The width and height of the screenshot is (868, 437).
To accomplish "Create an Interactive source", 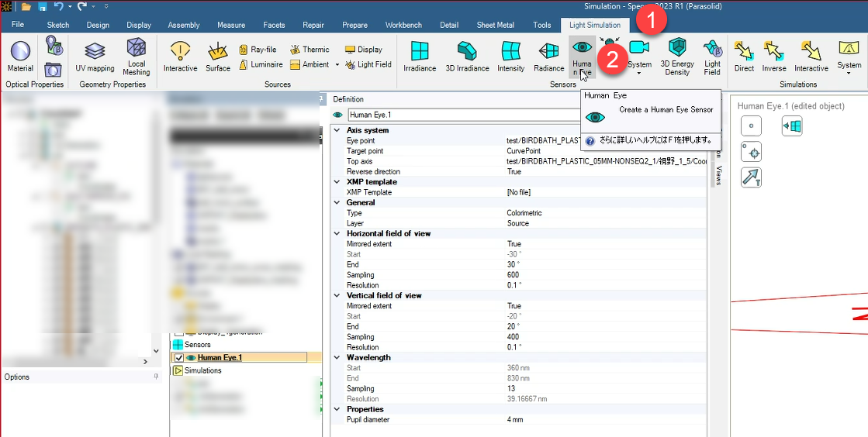I will point(181,57).
